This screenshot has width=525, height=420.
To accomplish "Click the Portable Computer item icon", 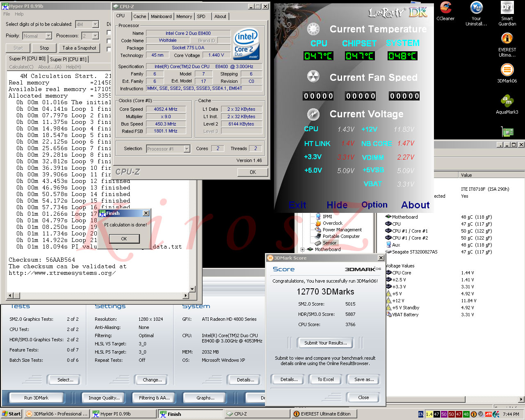I will click(x=318, y=236).
